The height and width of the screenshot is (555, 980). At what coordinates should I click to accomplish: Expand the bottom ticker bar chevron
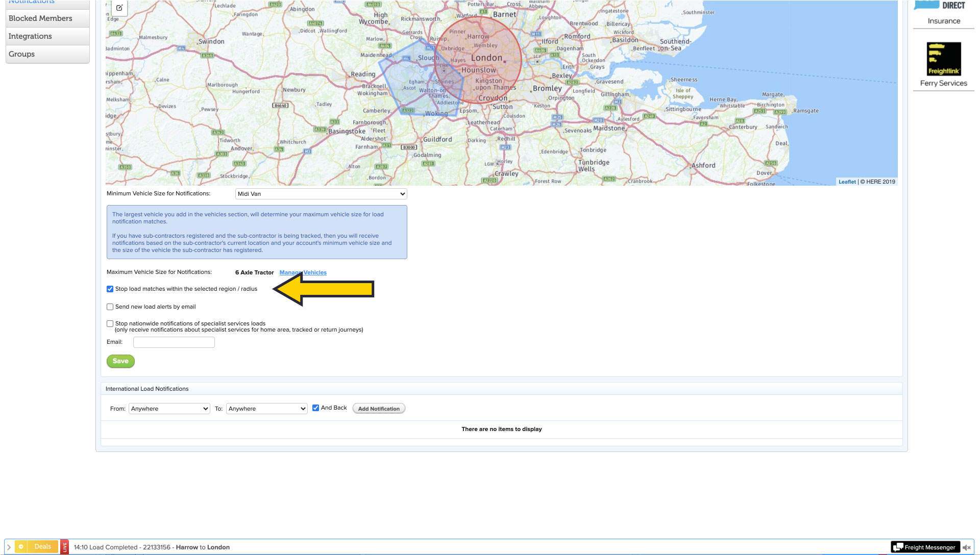click(x=9, y=547)
